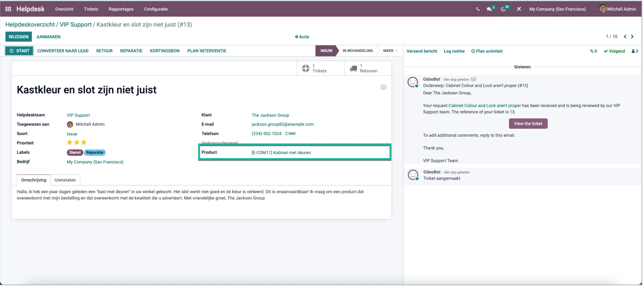Switch to the Urenstaten tab
This screenshot has width=644, height=287.
[65, 180]
